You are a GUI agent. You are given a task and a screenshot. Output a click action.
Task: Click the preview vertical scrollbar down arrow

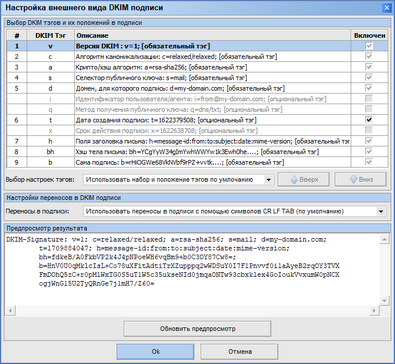pyautogui.click(x=384, y=301)
